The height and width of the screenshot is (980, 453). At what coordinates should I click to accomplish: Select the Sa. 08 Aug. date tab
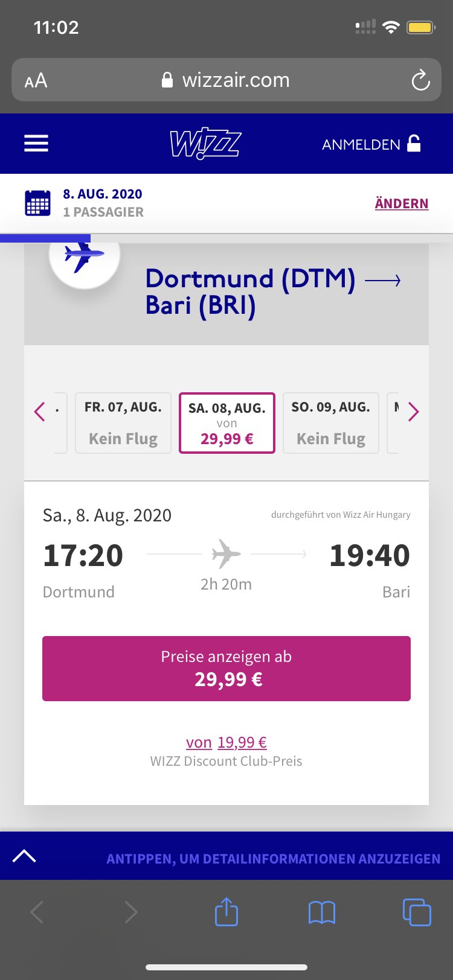[227, 423]
